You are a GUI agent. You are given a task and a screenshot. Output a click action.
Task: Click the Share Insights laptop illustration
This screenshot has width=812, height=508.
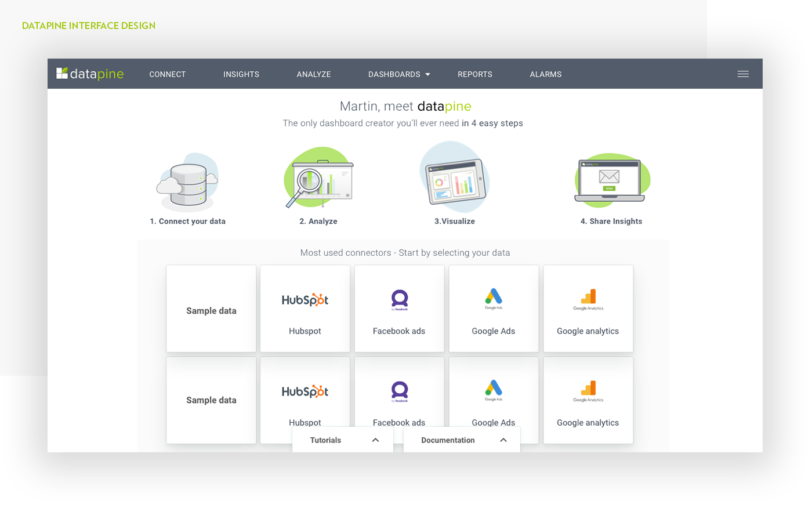click(612, 180)
